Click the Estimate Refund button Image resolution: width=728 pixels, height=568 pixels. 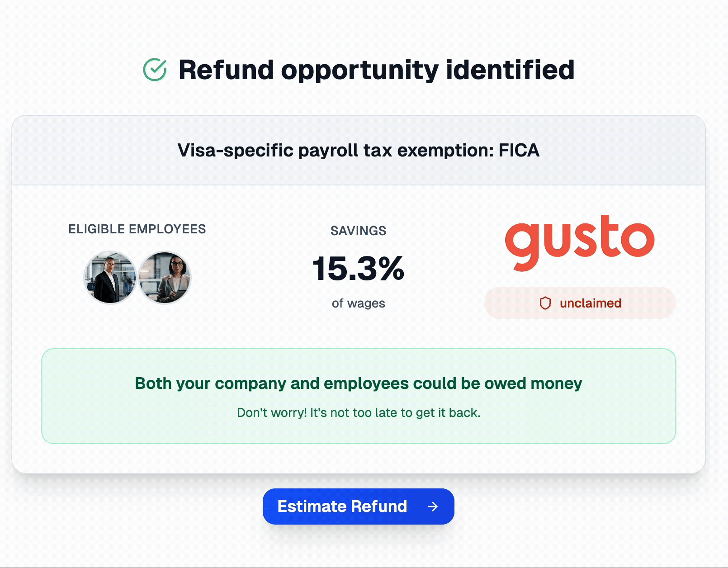pyautogui.click(x=359, y=506)
